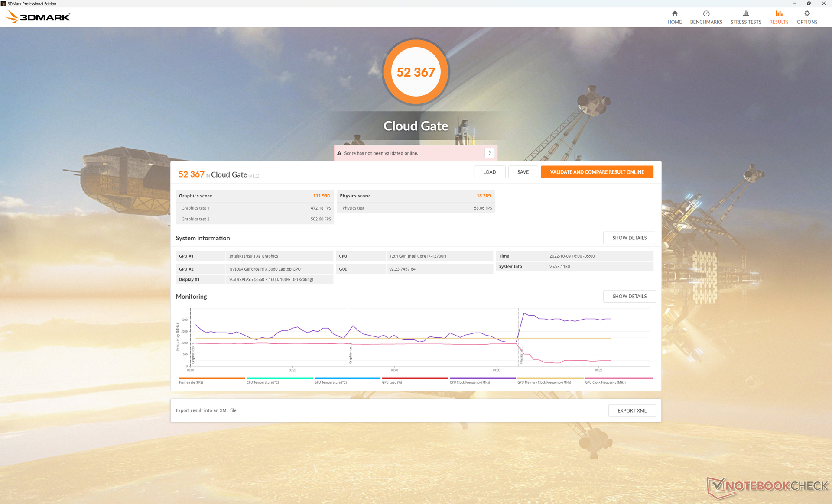The width and height of the screenshot is (832, 504).
Task: Open the Benchmarks gauge icon
Action: (706, 13)
